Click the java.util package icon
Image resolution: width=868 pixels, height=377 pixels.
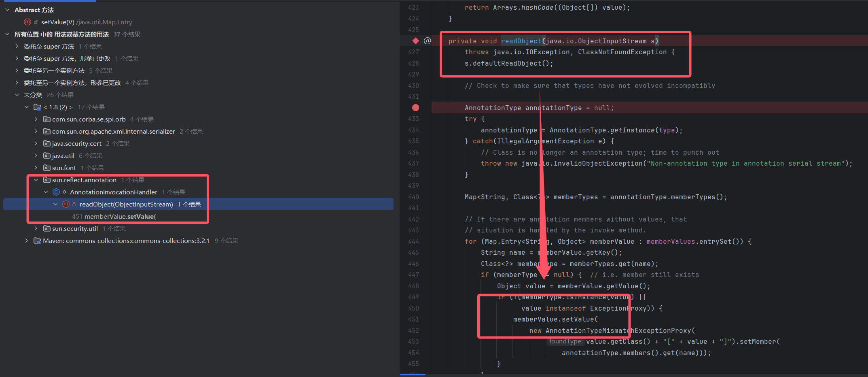47,155
